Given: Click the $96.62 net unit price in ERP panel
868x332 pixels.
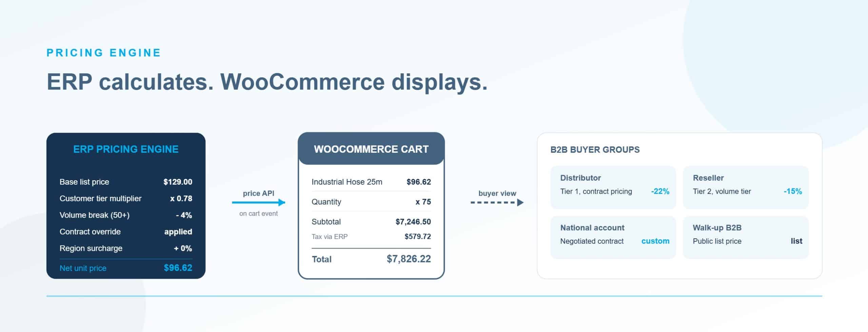Looking at the screenshot, I should point(178,268).
